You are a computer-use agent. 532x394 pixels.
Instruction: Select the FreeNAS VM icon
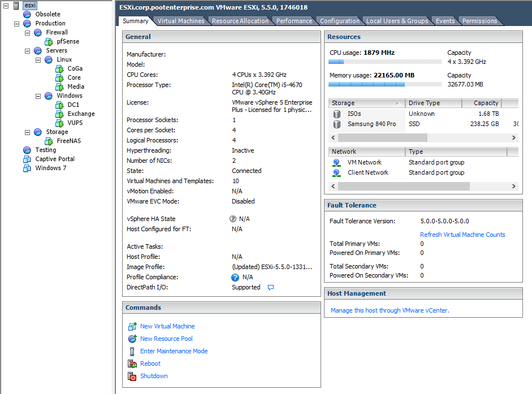click(49, 141)
